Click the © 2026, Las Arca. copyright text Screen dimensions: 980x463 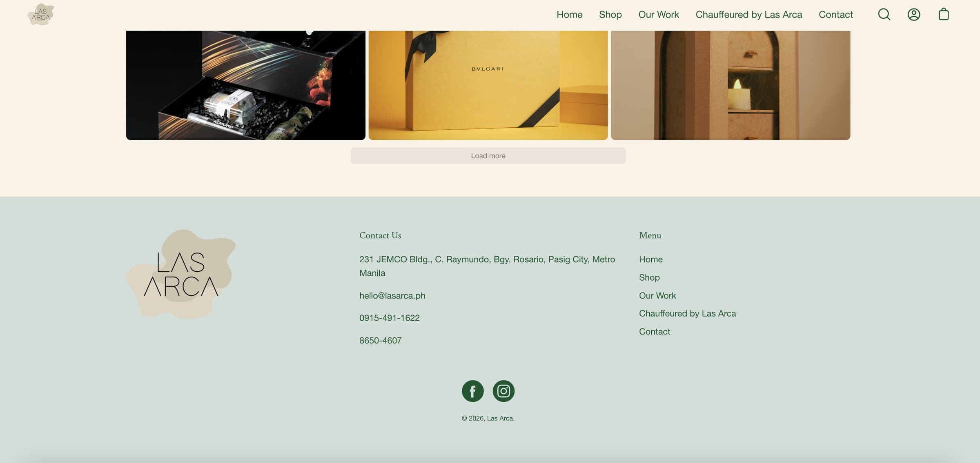[488, 418]
